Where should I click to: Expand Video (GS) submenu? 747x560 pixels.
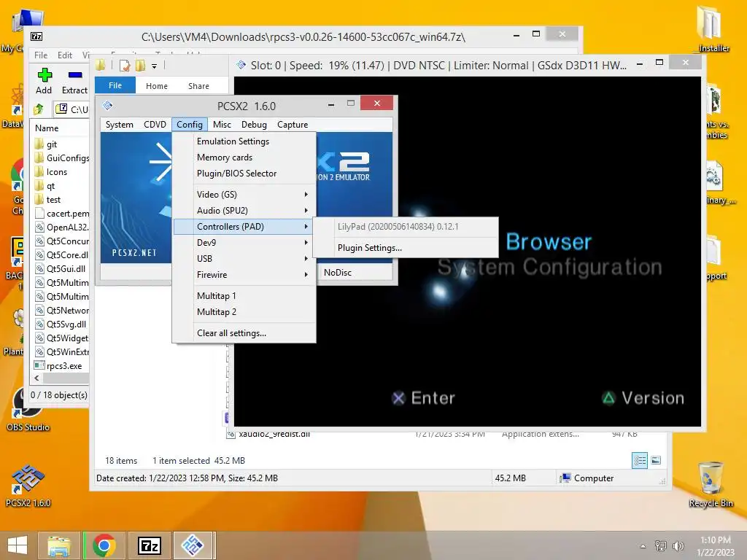pos(244,194)
